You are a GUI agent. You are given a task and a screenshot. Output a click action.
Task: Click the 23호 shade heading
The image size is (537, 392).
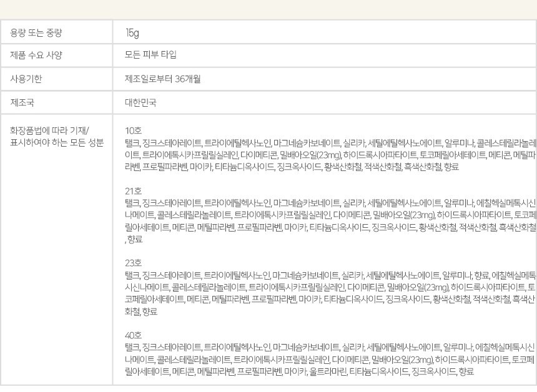click(x=133, y=263)
